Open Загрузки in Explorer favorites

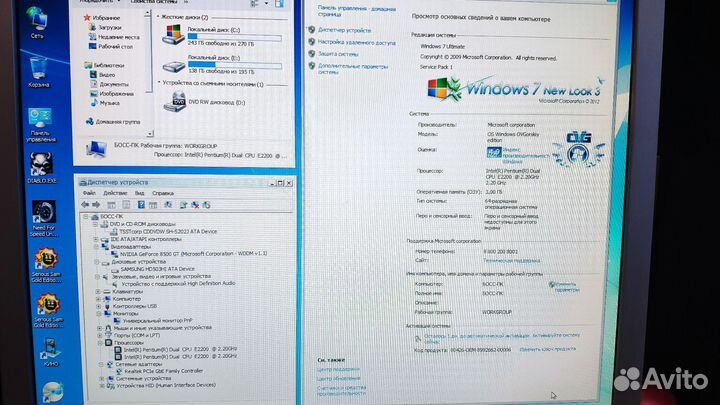(105, 28)
